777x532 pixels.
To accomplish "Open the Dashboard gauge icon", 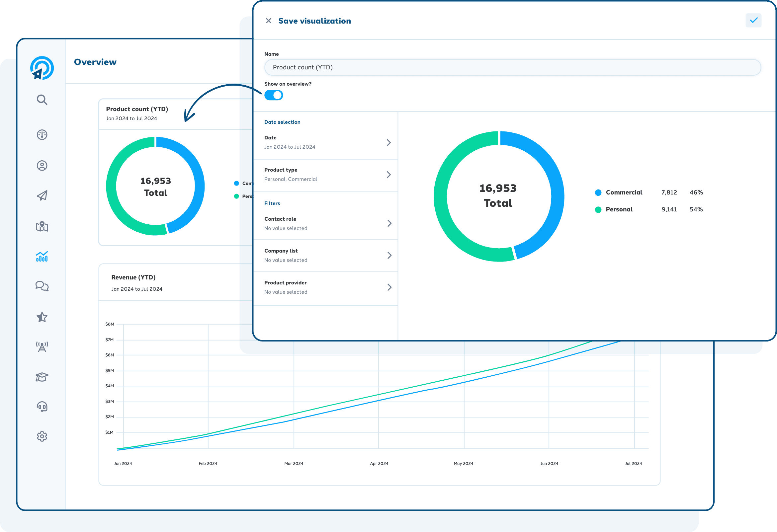I will (42, 135).
